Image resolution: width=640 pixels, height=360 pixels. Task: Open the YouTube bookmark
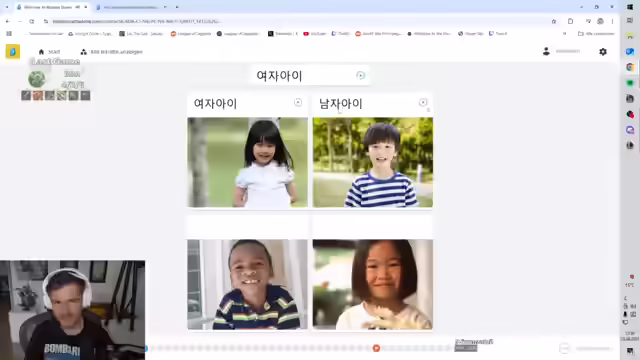tap(315, 33)
